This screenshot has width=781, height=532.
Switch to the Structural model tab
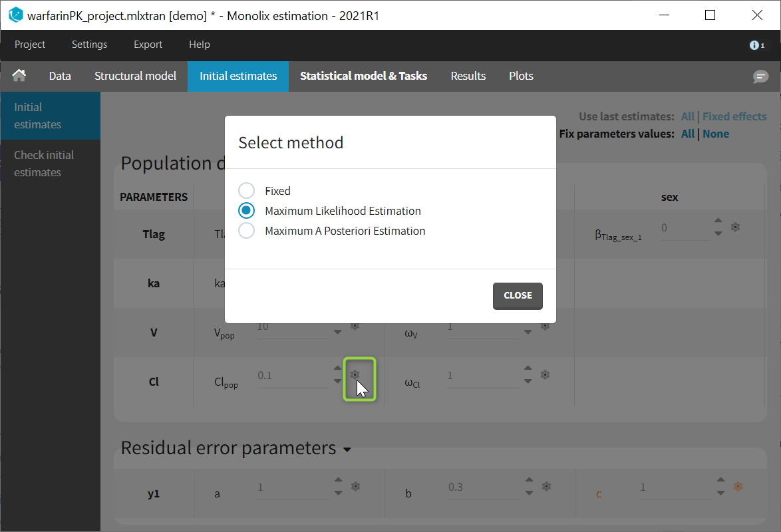[x=135, y=76]
